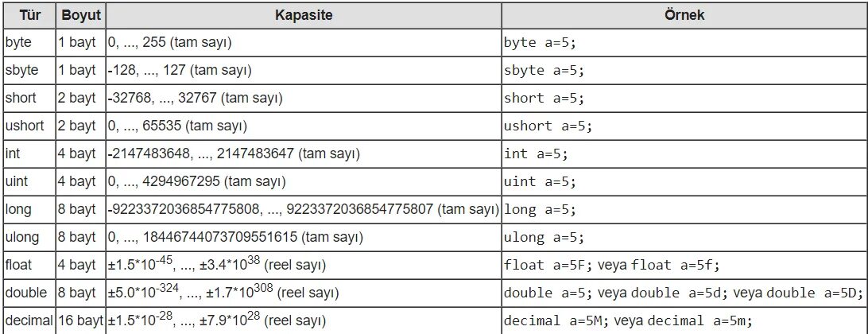Click the "16 bayt" size cell
The height and width of the screenshot is (334, 868).
(x=80, y=320)
